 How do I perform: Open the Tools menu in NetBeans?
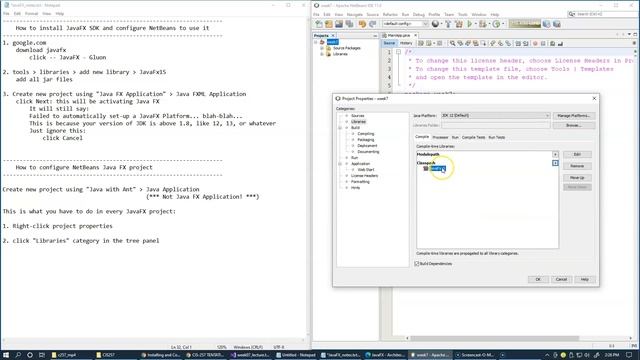tap(462, 14)
